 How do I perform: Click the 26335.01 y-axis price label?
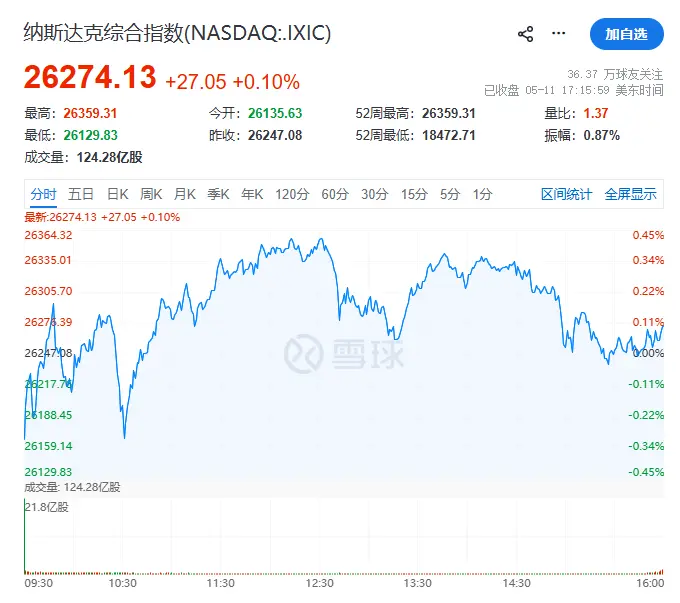point(48,260)
